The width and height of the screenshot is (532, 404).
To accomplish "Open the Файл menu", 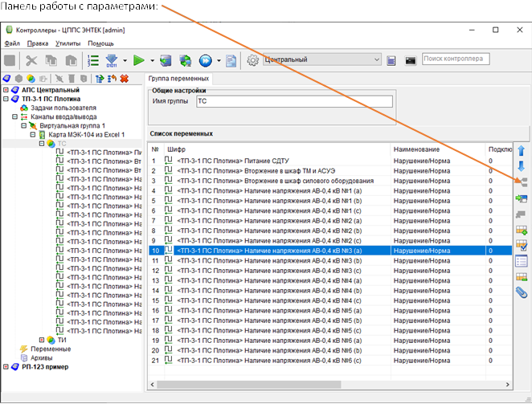I will coord(12,43).
